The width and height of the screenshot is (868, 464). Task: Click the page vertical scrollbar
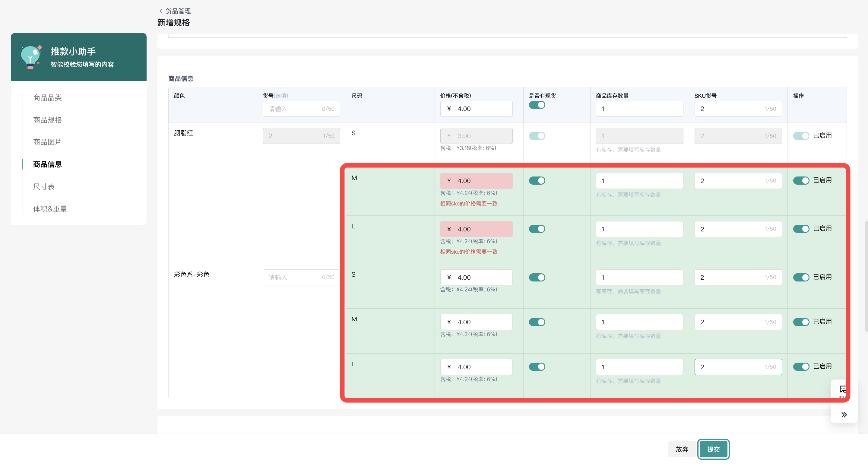tap(866, 276)
